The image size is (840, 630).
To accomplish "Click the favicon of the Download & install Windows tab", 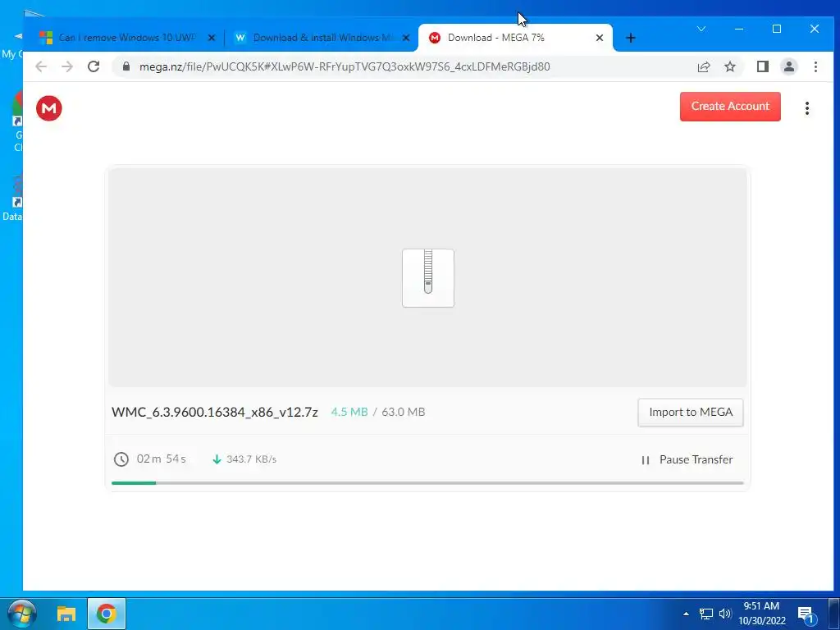I will point(240,38).
